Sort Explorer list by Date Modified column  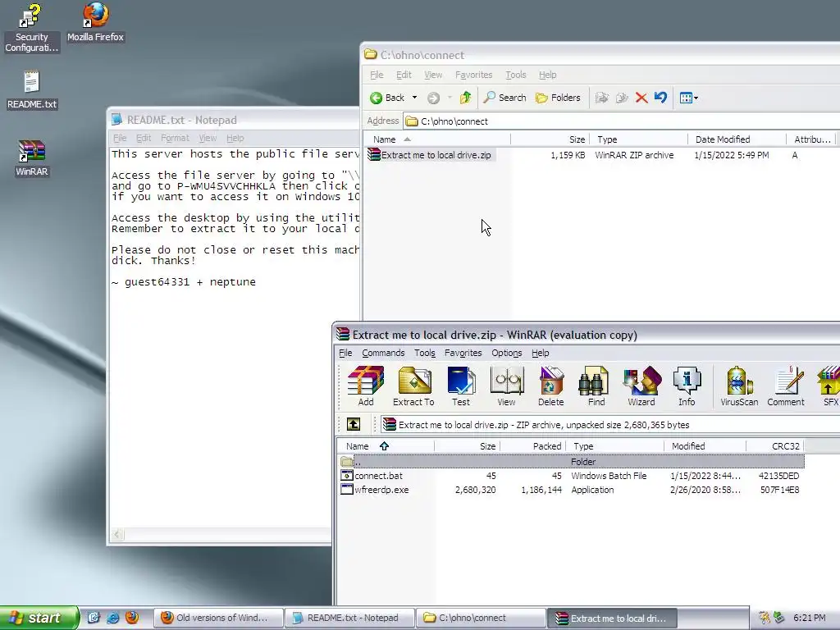pyautogui.click(x=737, y=139)
